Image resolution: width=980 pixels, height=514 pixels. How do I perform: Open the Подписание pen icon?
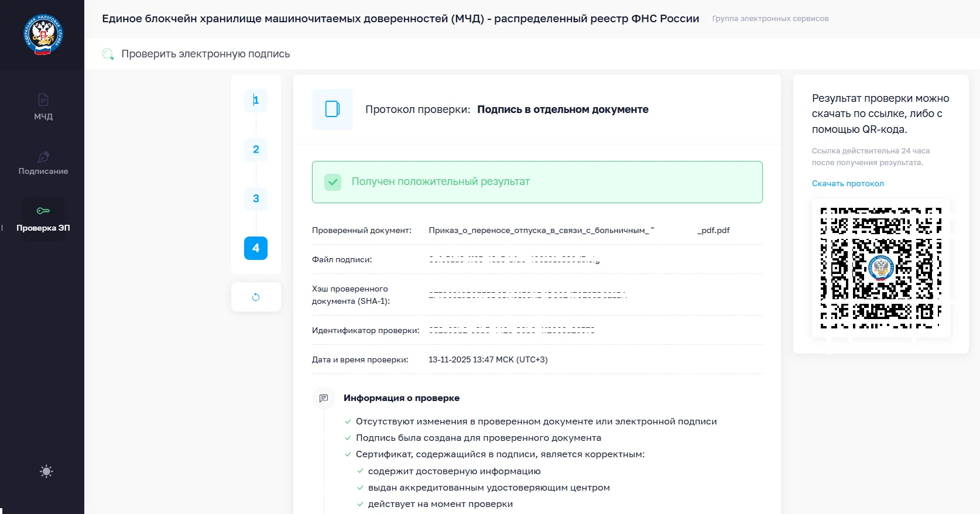click(43, 157)
